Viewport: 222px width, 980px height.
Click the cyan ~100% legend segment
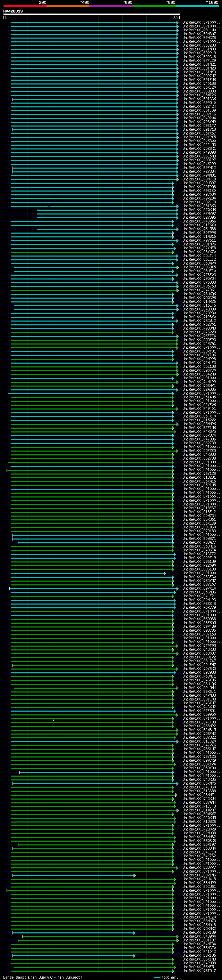(x=197, y=6)
